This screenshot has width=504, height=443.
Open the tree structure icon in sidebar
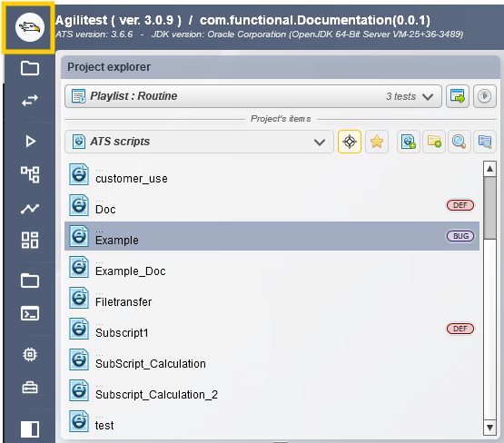click(x=30, y=174)
